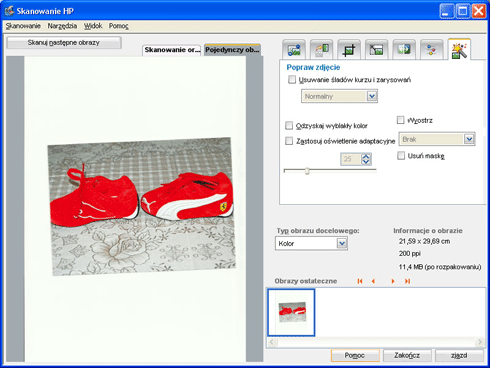Select the crop tool tab
Image resolution: width=490 pixels, height=368 pixels.
click(349, 50)
